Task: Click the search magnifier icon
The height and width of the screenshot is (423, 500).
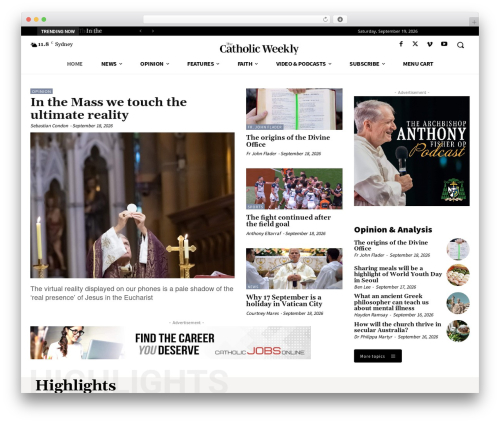Action: tap(460, 45)
